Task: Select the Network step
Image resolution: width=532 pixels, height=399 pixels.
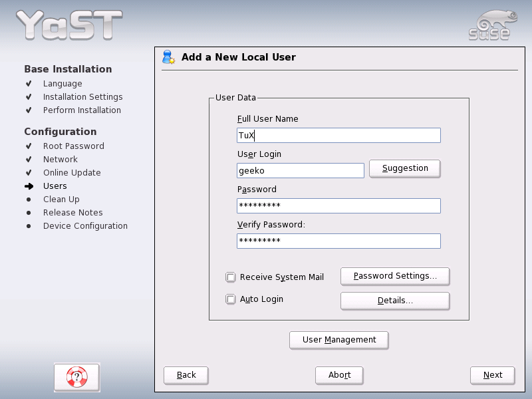Action: coord(61,160)
